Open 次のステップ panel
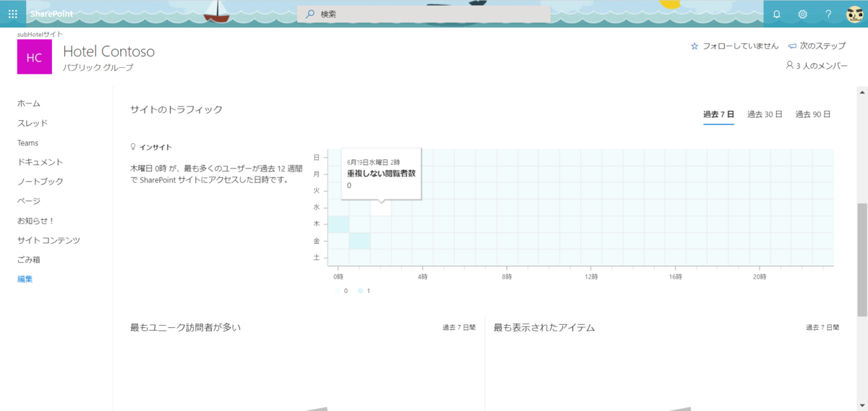Image resolution: width=868 pixels, height=411 pixels. 822,46
